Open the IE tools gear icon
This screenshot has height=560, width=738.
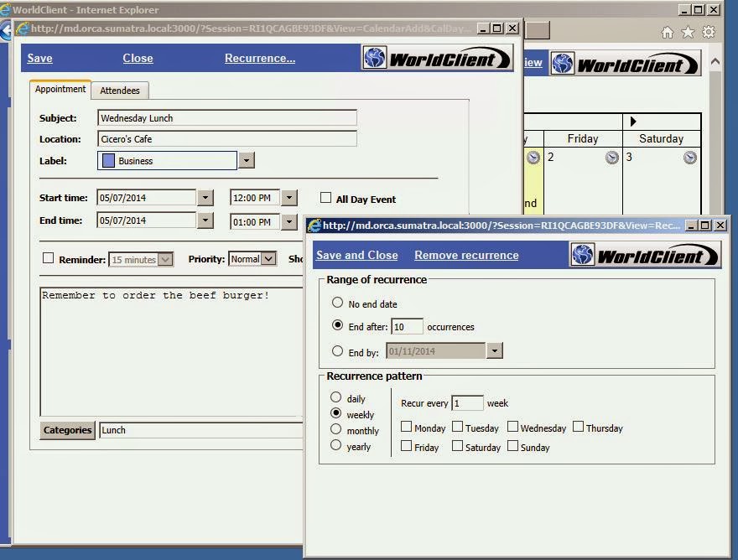click(x=709, y=32)
